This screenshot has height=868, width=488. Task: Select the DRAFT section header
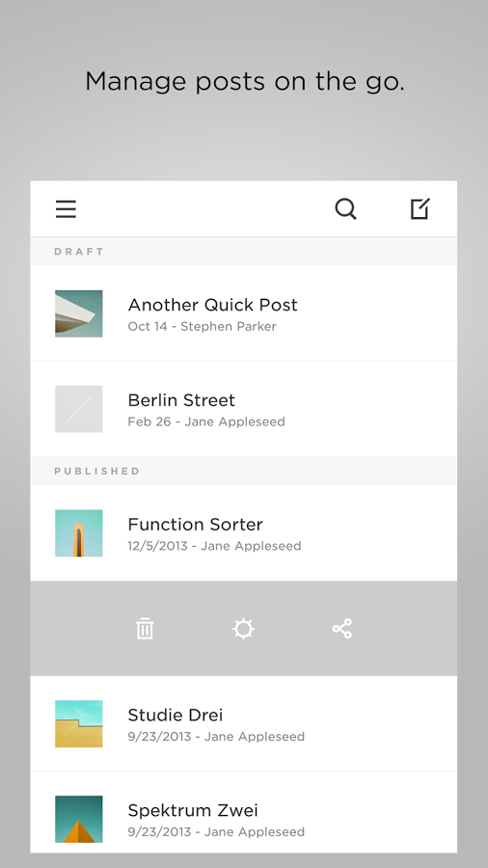click(x=243, y=252)
